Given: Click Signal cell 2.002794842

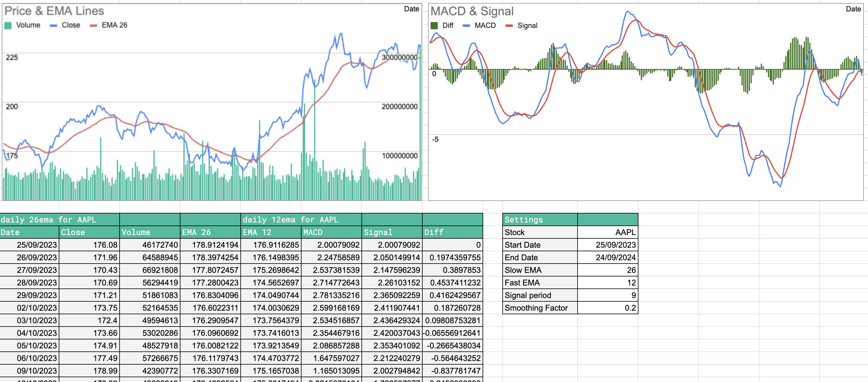Looking at the screenshot, I should tap(392, 371).
